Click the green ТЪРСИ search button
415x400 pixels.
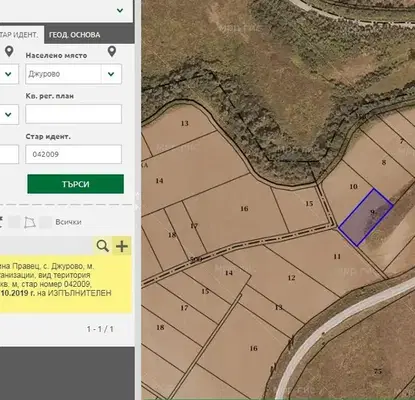pos(75,184)
